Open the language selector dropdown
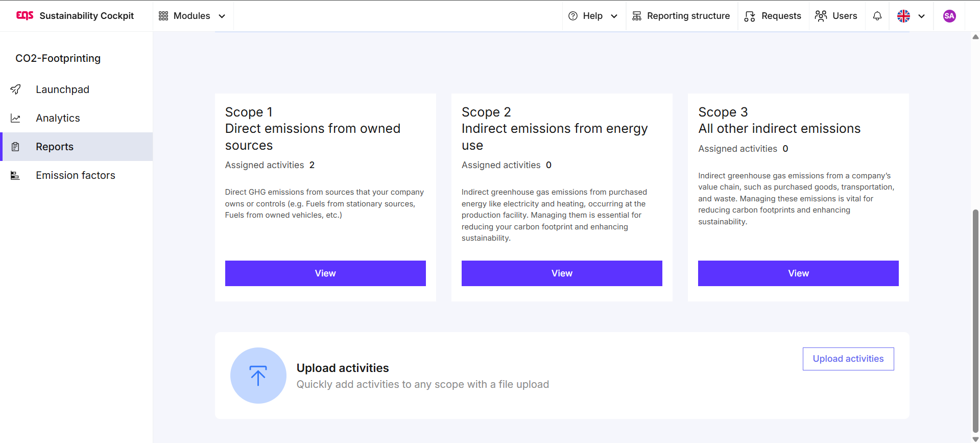 point(911,16)
